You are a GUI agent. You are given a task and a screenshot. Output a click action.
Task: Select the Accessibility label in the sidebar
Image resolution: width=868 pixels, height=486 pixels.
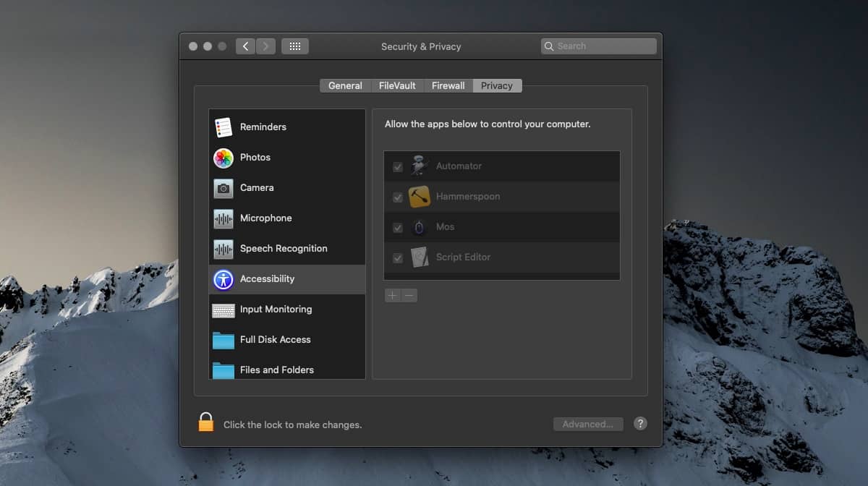tap(268, 278)
